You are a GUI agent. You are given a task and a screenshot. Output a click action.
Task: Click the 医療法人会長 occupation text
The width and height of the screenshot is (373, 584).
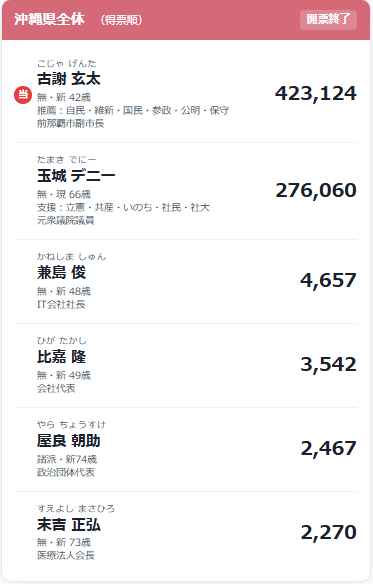(x=66, y=555)
